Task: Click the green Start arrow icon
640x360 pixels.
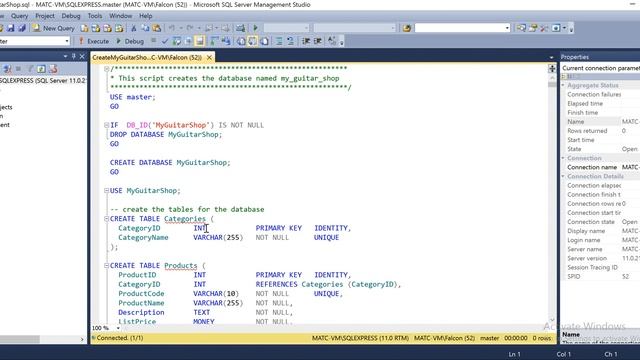Action: [256, 28]
